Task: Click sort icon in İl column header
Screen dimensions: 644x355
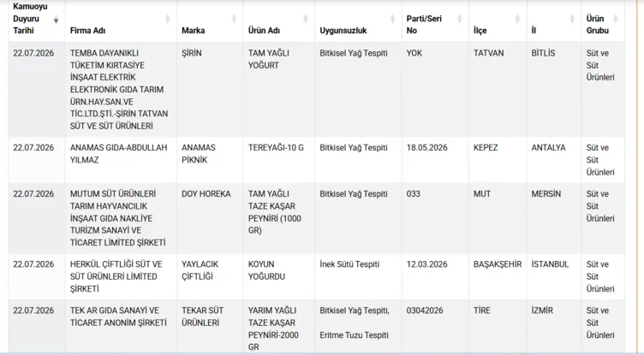Action: tap(572, 19)
